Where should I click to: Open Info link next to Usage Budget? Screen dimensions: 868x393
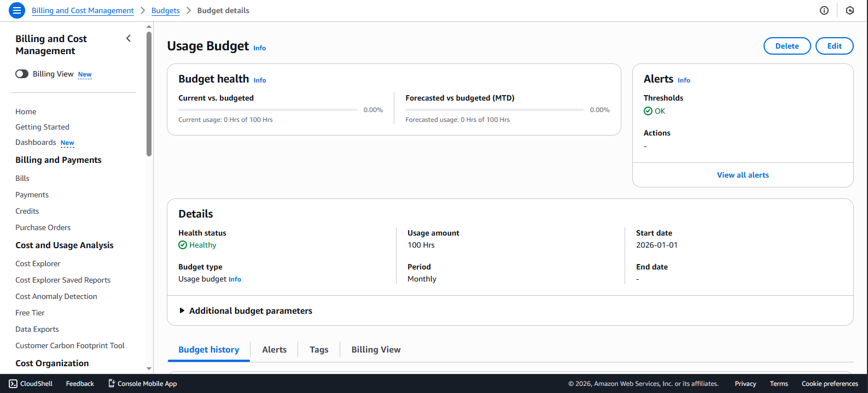260,48
